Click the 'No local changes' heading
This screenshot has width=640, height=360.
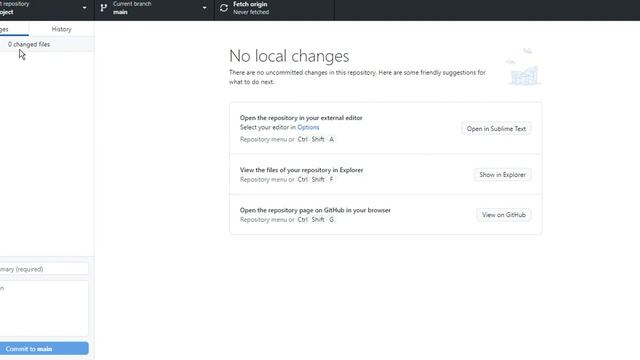coord(289,56)
